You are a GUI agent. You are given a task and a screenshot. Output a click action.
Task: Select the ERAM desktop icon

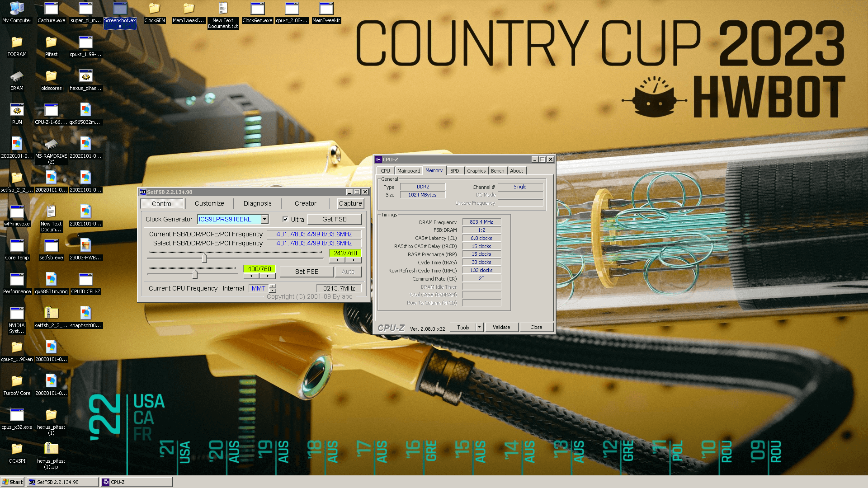pos(17,80)
